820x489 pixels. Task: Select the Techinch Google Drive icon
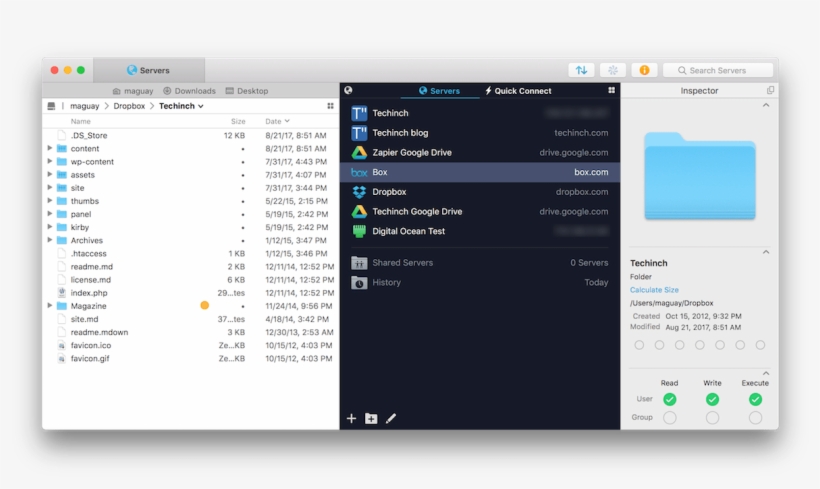coord(359,211)
